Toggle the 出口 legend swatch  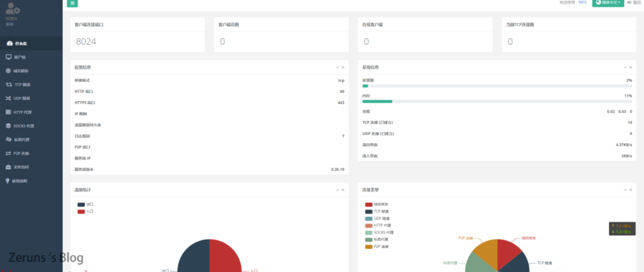pyautogui.click(x=81, y=205)
